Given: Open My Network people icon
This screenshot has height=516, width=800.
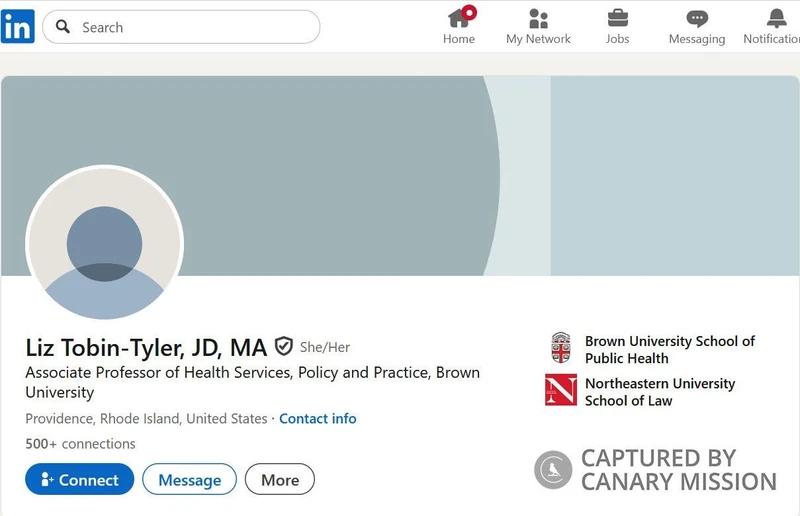Looking at the screenshot, I should click(538, 18).
